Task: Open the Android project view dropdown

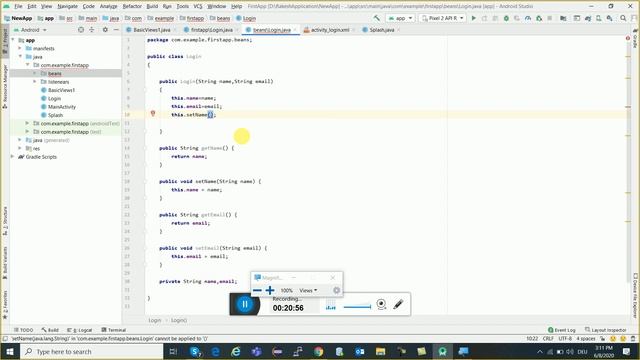Action: [30, 30]
